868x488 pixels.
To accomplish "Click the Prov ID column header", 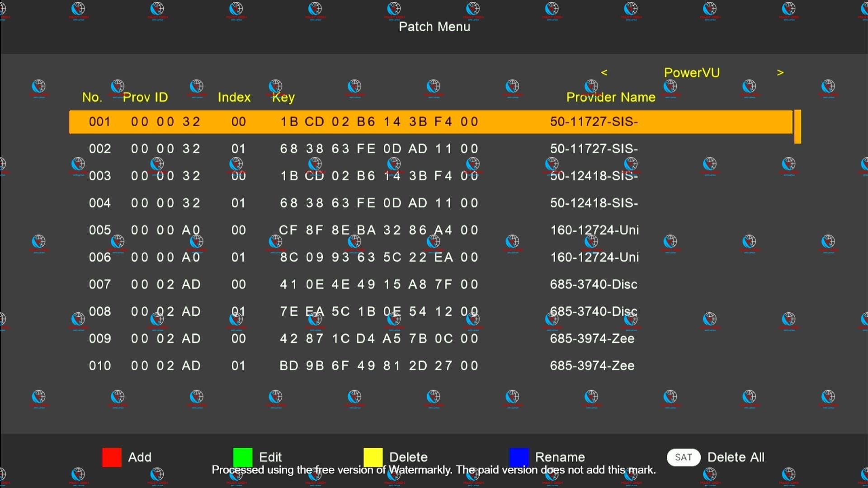I will click(145, 97).
